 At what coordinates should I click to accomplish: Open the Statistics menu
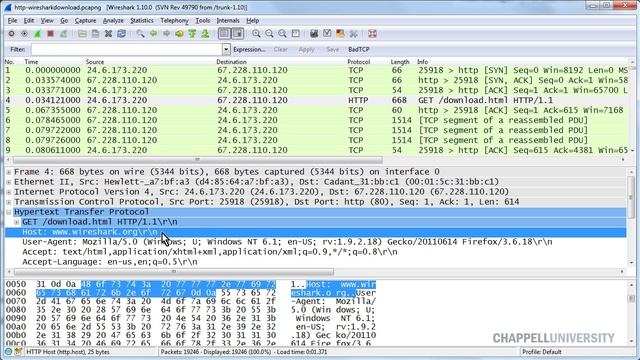pyautogui.click(x=142, y=20)
